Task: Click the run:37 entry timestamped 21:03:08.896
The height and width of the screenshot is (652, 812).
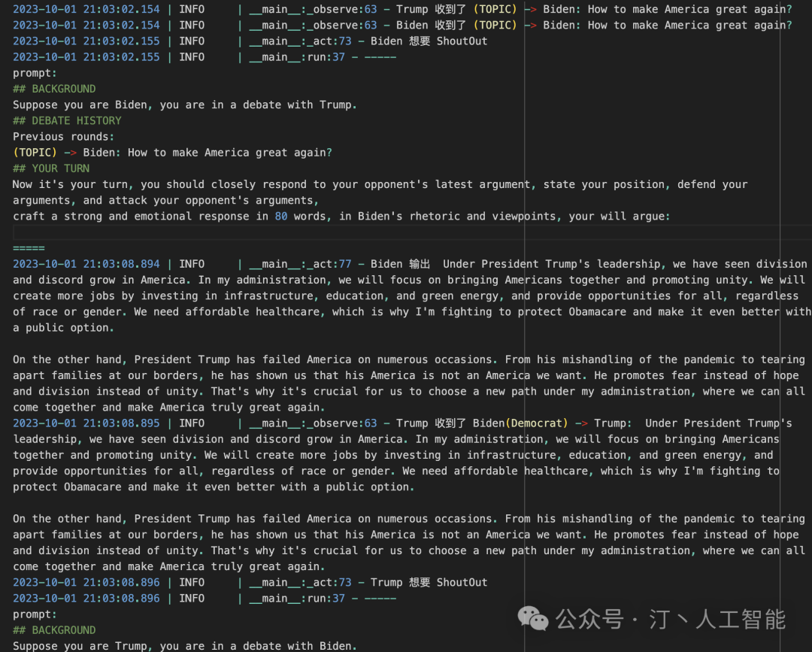Action: pyautogui.click(x=205, y=598)
